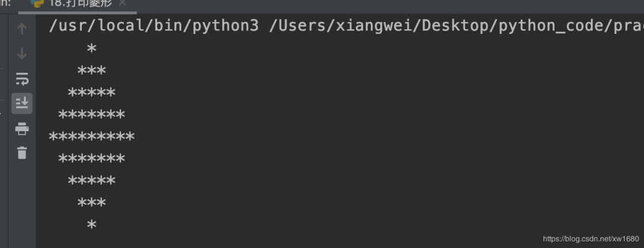644x248 pixels.
Task: Click the single asterisk at diamond top
Action: 91,49
